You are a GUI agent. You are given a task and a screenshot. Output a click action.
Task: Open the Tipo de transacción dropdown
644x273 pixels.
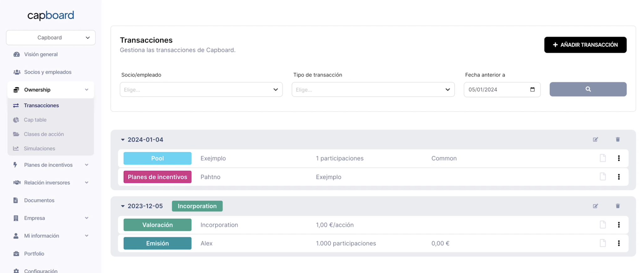(x=373, y=90)
